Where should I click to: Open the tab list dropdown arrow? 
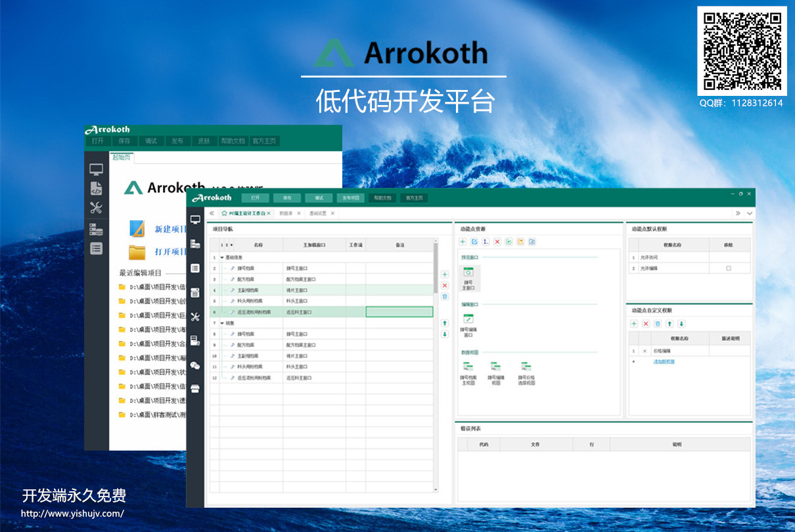(749, 213)
